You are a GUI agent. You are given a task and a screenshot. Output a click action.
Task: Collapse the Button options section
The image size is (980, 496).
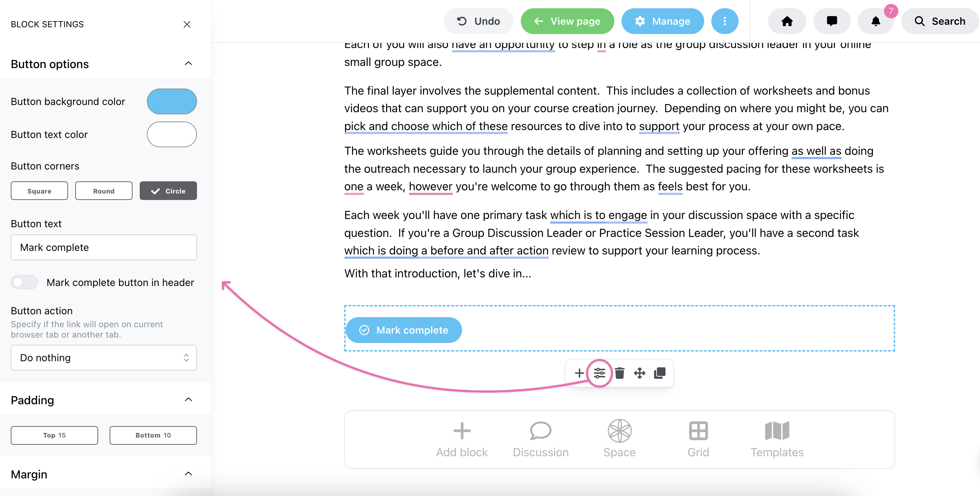(188, 63)
